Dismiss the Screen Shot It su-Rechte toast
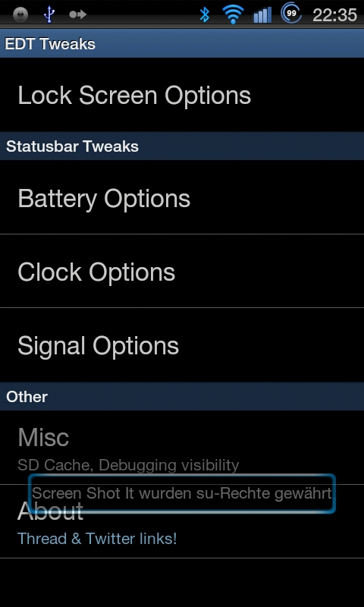The width and height of the screenshot is (364, 607). [182, 494]
